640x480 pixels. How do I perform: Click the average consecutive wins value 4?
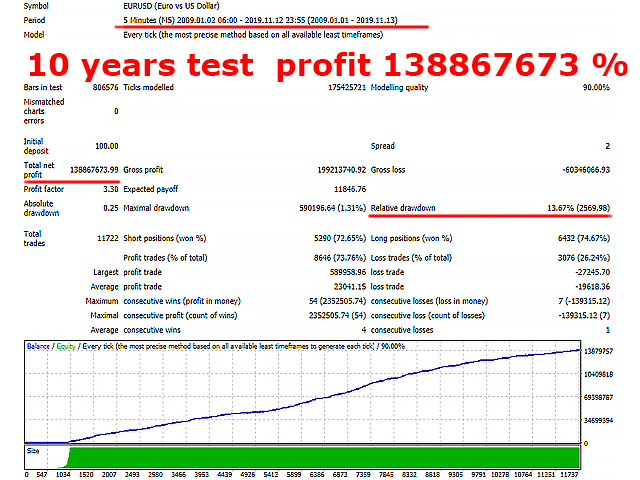click(364, 330)
